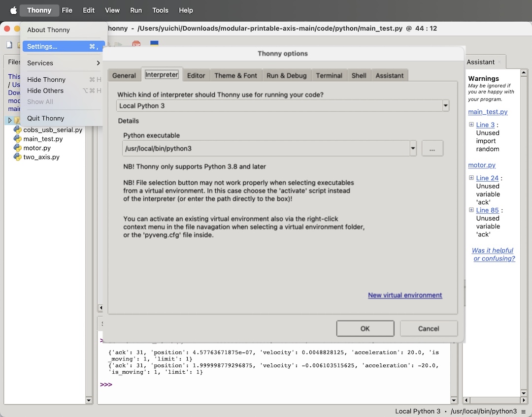Open the Assistant options tab

click(x=390, y=75)
